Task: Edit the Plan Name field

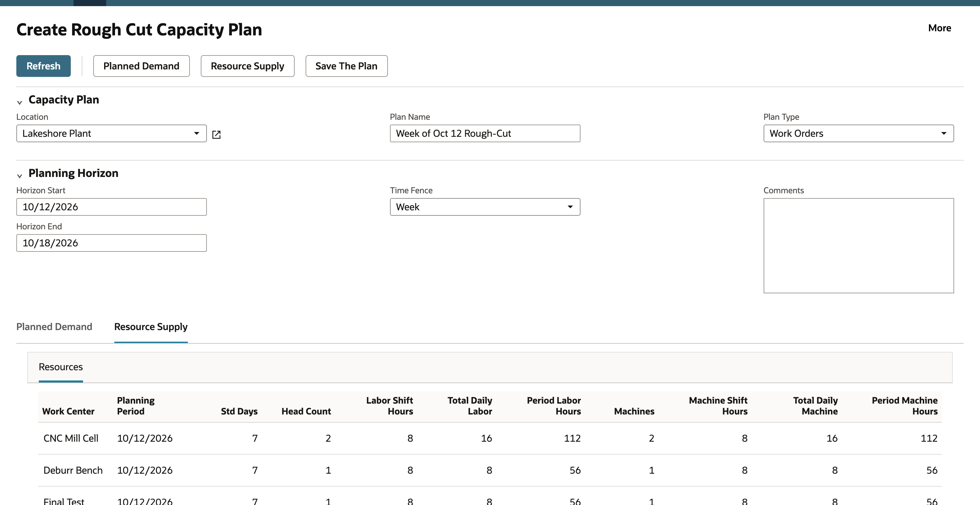Action: 485,133
